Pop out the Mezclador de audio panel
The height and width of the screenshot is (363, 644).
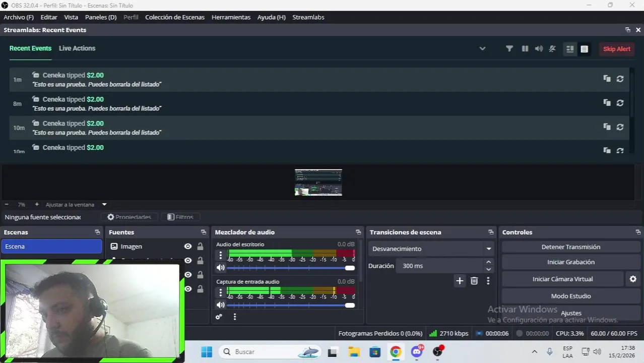pyautogui.click(x=358, y=232)
